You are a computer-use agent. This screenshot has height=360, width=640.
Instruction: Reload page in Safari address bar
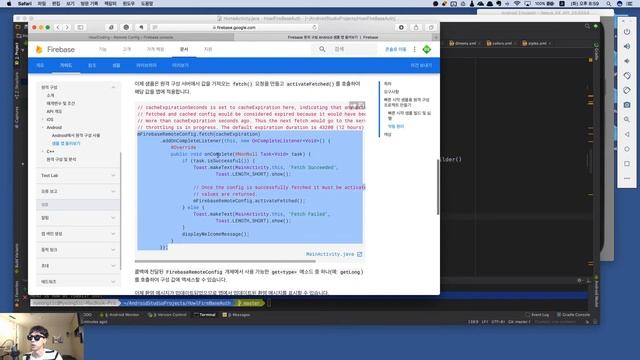point(314,27)
